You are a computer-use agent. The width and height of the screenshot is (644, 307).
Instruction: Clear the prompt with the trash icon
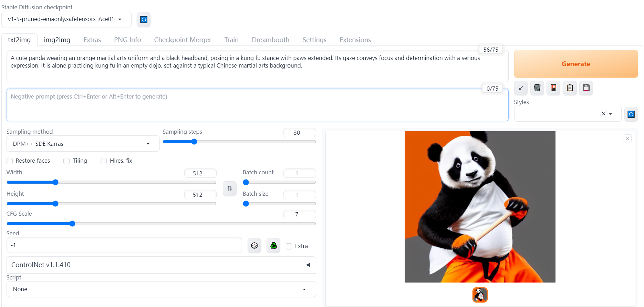point(537,88)
